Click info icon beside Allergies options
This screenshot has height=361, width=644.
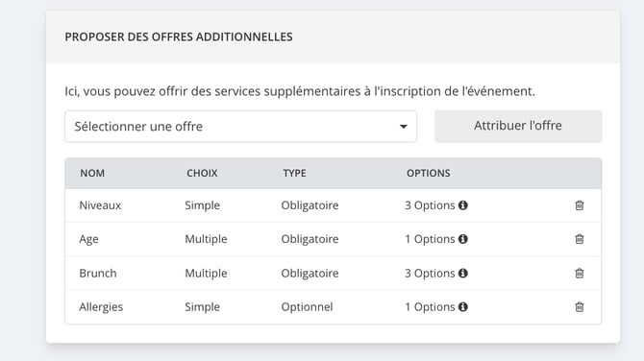[x=463, y=307]
